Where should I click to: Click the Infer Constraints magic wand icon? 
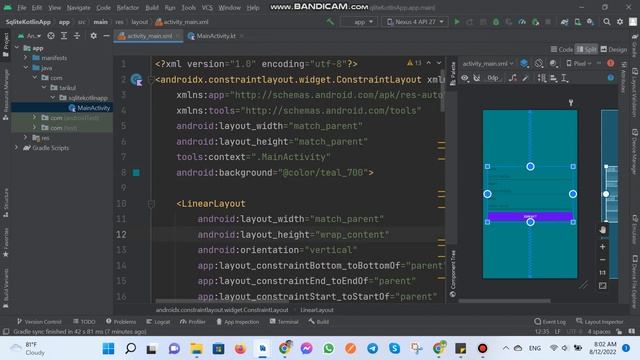coord(526,78)
